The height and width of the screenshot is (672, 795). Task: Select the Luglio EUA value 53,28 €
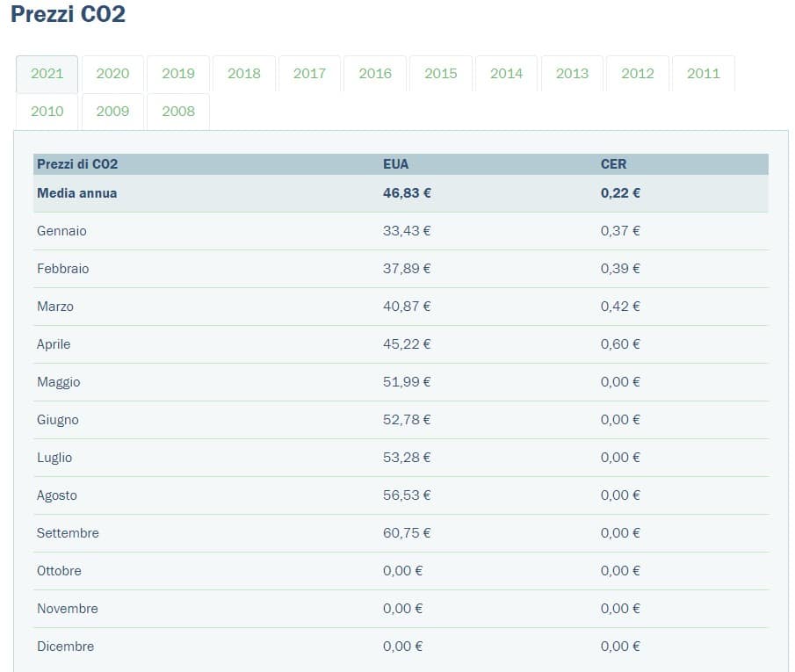click(x=407, y=458)
